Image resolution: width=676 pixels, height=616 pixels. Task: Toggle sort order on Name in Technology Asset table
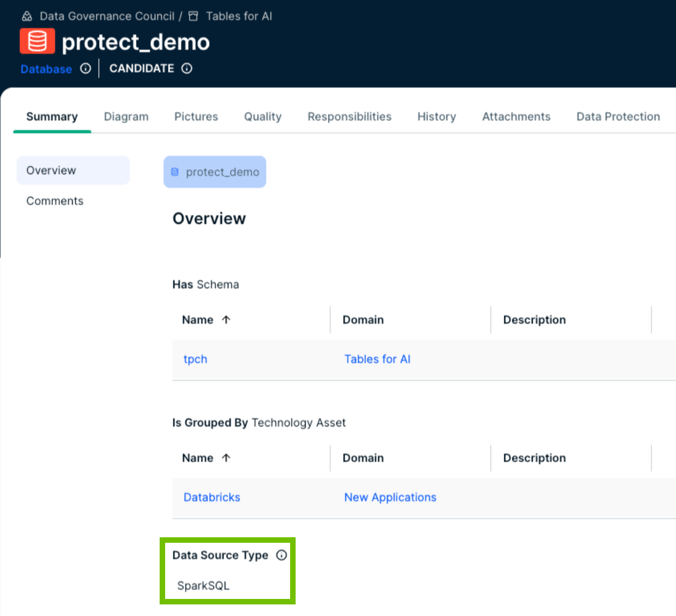pyautogui.click(x=226, y=457)
